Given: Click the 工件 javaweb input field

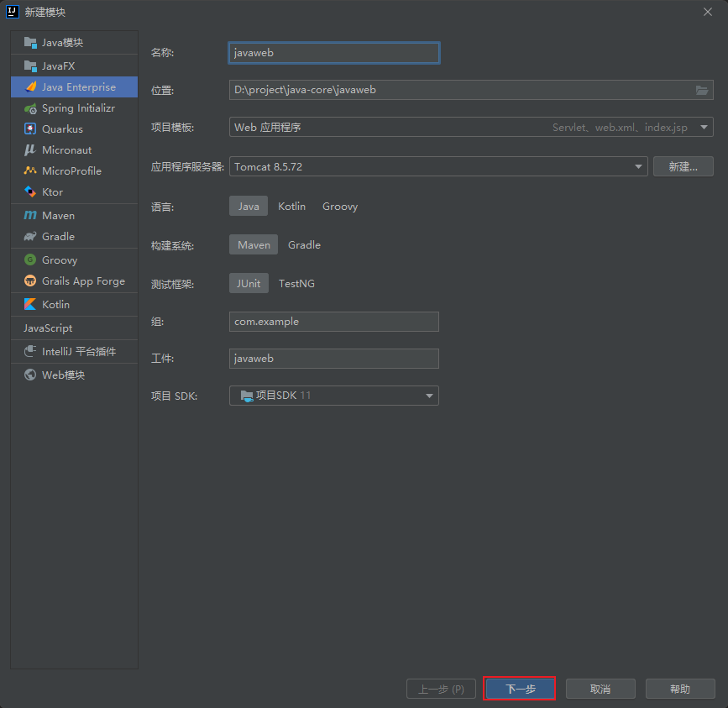Looking at the screenshot, I should pos(334,359).
